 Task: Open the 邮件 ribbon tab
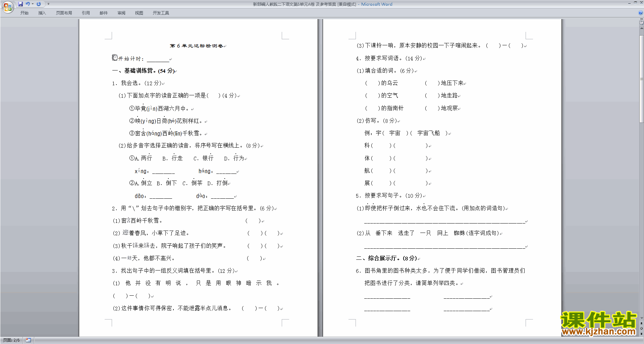coord(104,13)
